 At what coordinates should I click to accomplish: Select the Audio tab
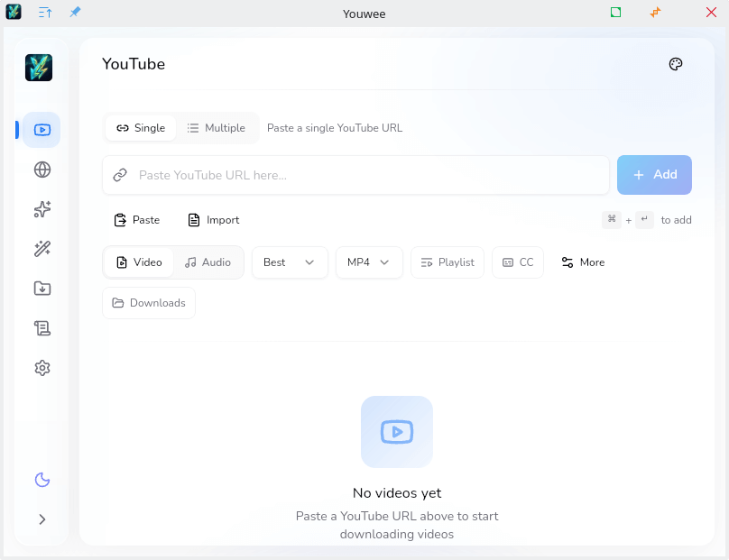208,262
